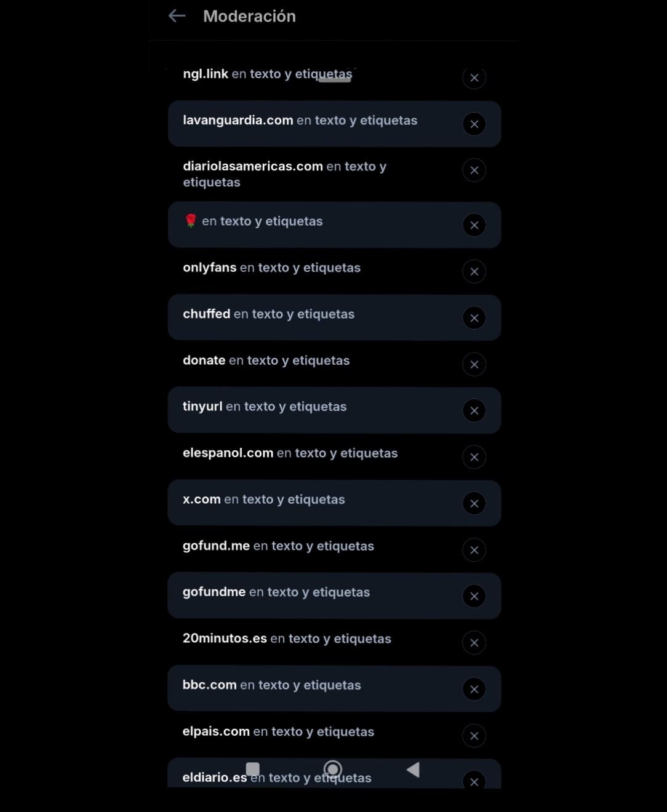
Task: Delete the bbc.com muted entry
Action: (474, 689)
